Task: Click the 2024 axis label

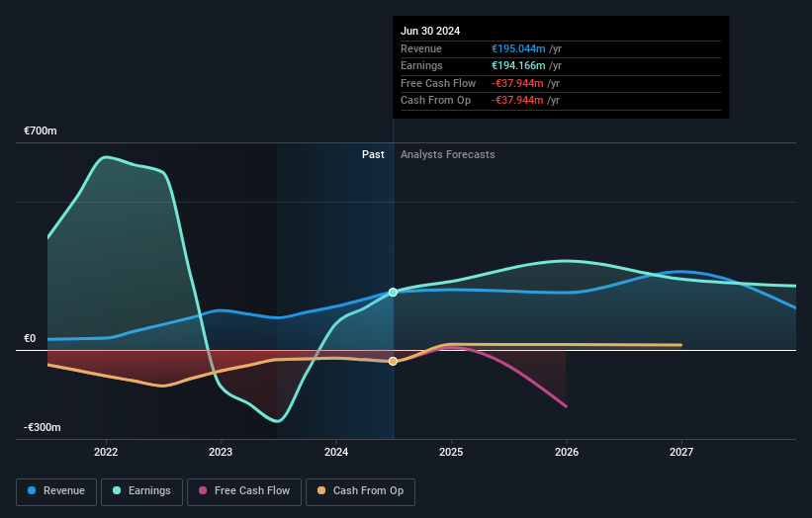Action: 336,453
